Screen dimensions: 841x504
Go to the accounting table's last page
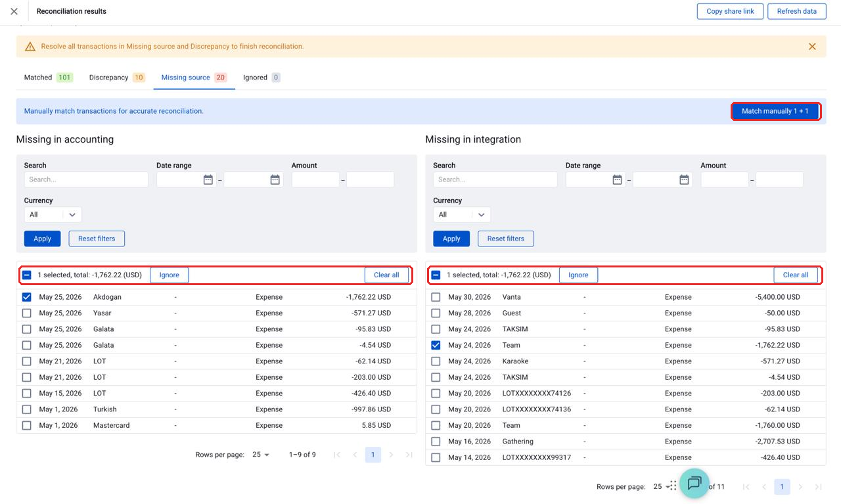tap(409, 455)
